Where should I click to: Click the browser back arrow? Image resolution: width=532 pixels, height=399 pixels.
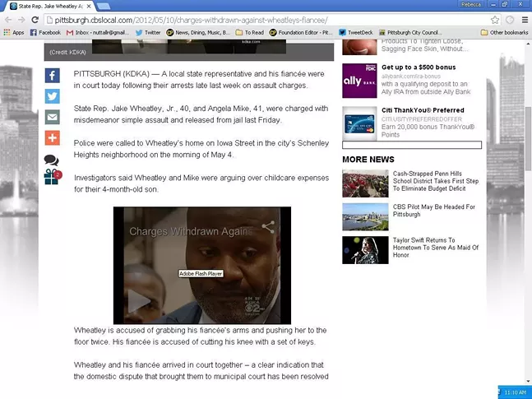click(x=8, y=20)
